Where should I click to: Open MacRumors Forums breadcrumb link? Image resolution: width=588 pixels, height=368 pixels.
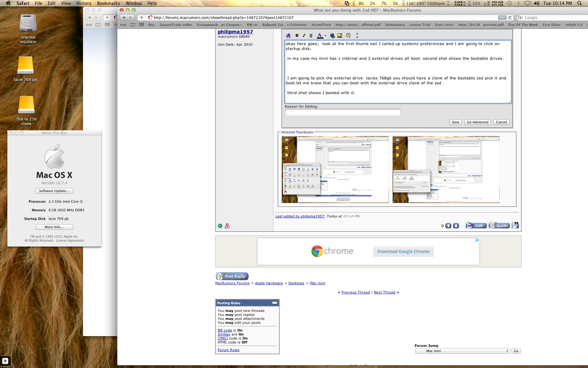(232, 283)
